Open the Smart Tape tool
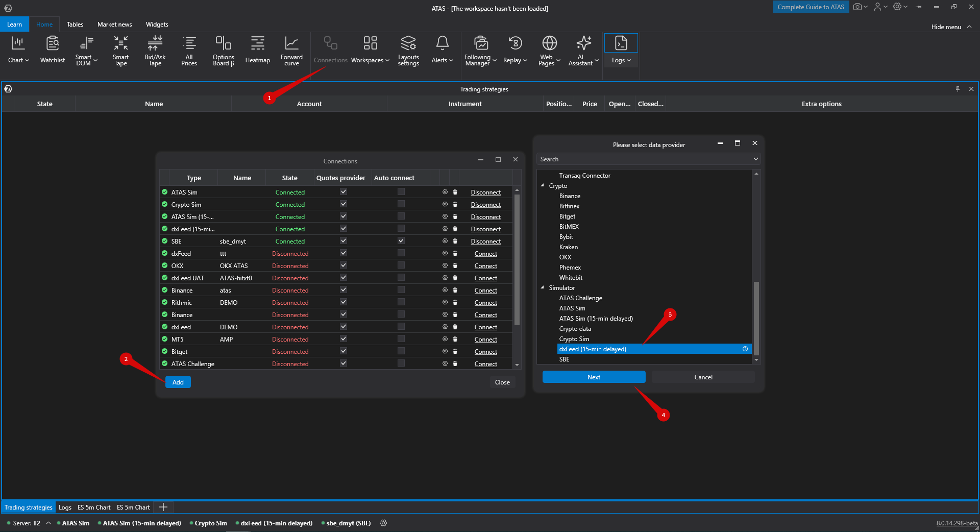The height and width of the screenshot is (532, 980). click(x=120, y=50)
